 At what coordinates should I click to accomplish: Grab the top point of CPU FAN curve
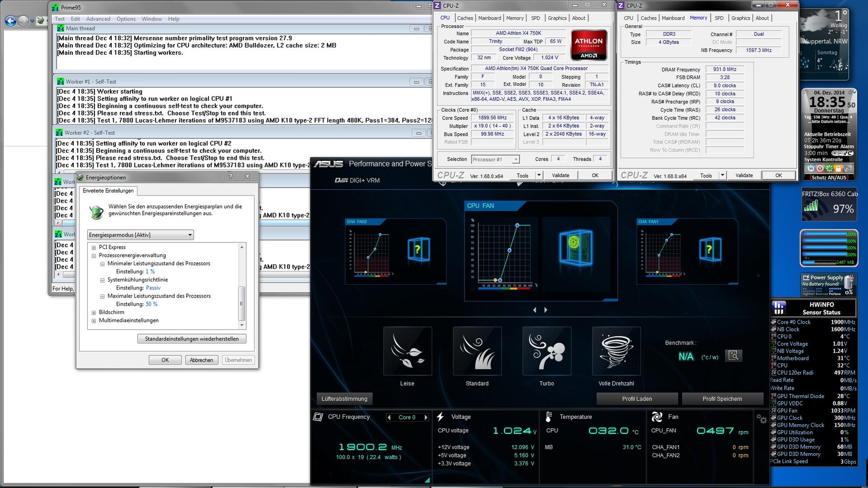[x=517, y=225]
